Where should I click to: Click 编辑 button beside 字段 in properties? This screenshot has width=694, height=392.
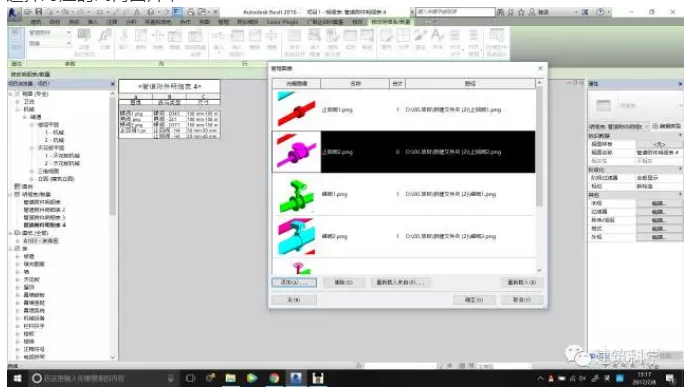pos(658,203)
